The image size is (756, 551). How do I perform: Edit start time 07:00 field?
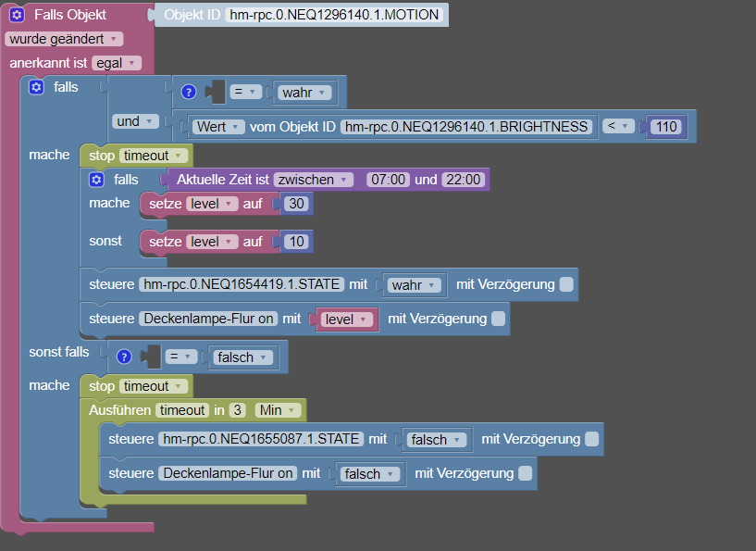388,180
